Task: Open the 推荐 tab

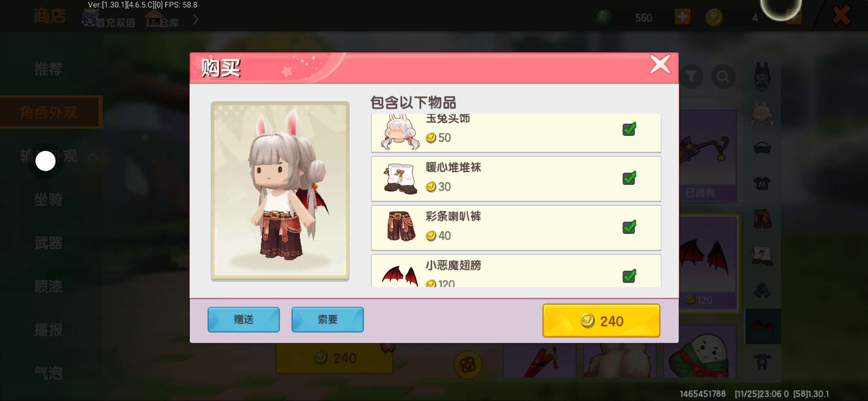Action: click(x=48, y=69)
